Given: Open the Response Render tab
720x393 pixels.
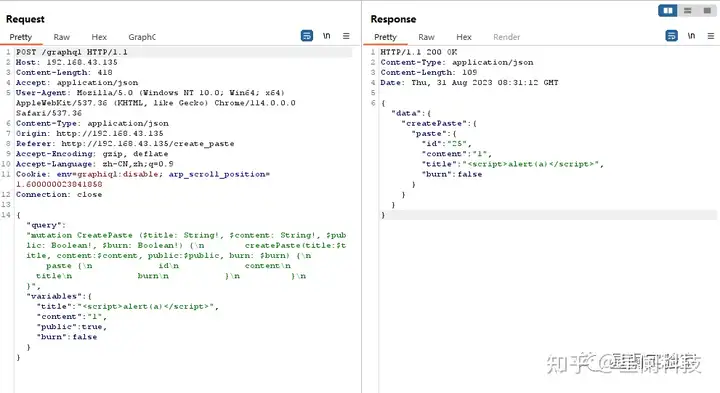Looking at the screenshot, I should click(x=506, y=37).
